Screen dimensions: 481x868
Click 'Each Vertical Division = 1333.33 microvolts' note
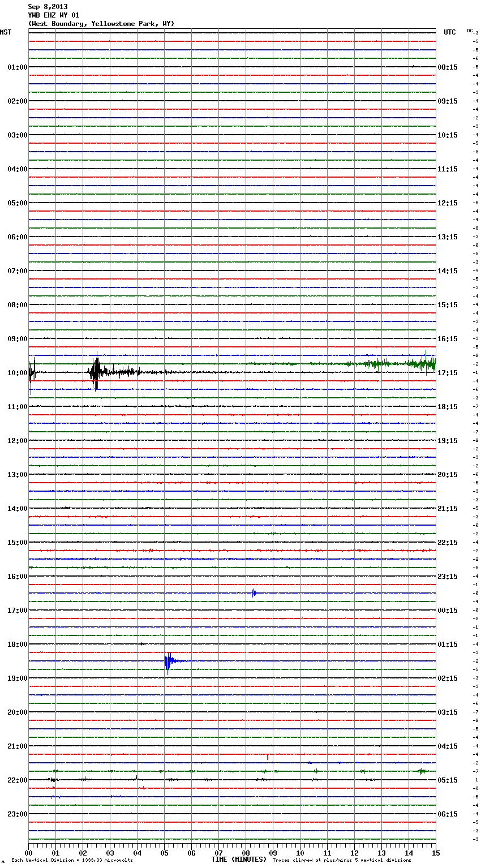click(x=72, y=860)
